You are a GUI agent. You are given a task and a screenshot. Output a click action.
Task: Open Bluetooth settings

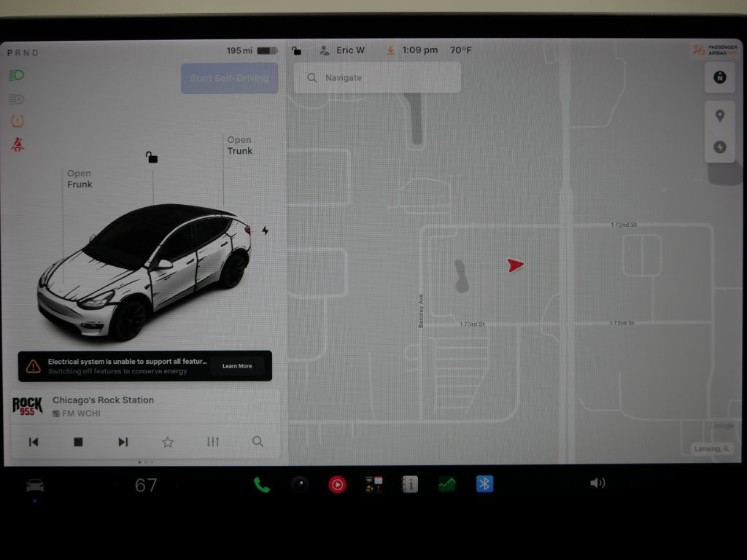[x=484, y=484]
